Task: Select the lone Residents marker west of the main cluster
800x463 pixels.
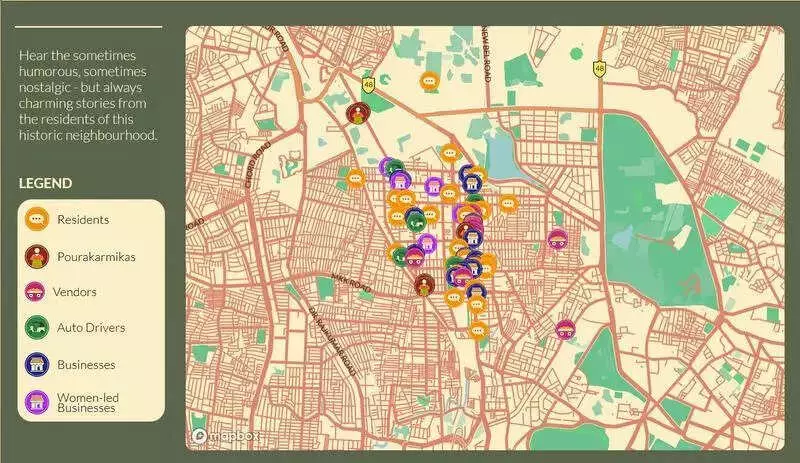Action: click(x=355, y=179)
